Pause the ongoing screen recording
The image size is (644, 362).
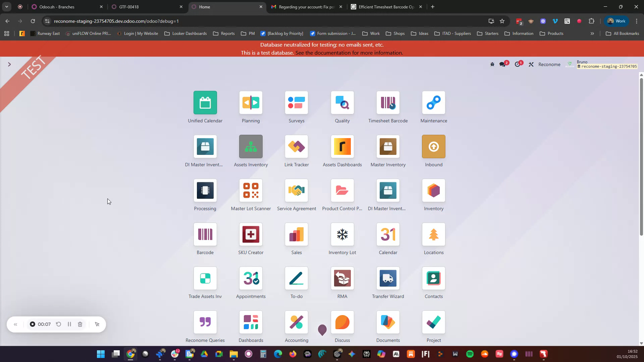click(69, 324)
